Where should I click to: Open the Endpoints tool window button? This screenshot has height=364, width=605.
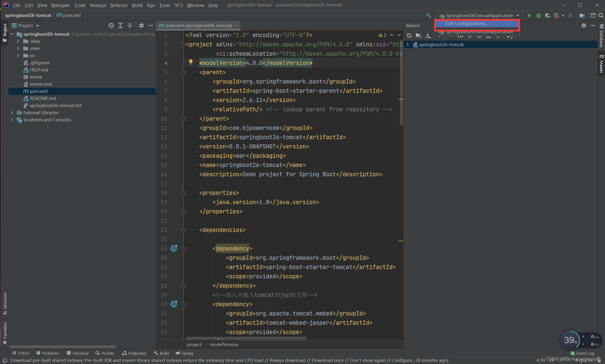(x=134, y=353)
